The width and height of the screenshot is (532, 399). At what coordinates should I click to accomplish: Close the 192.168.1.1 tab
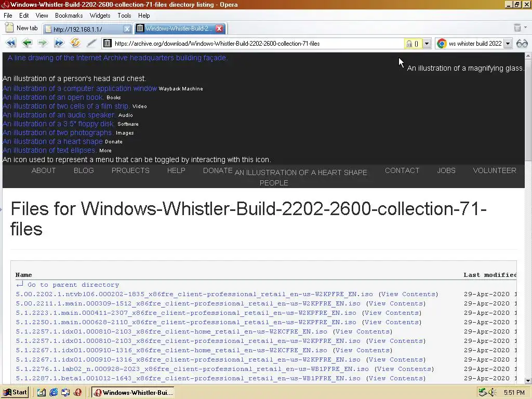[127, 29]
